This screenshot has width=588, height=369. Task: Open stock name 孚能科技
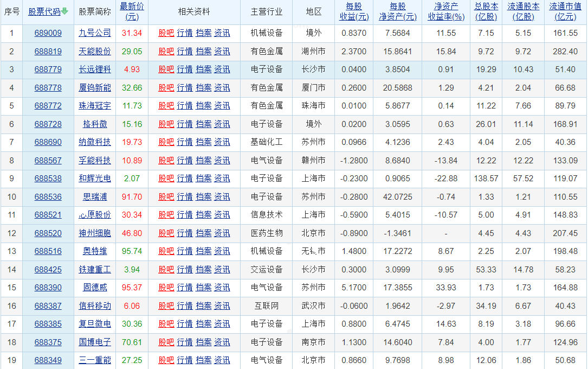point(95,161)
